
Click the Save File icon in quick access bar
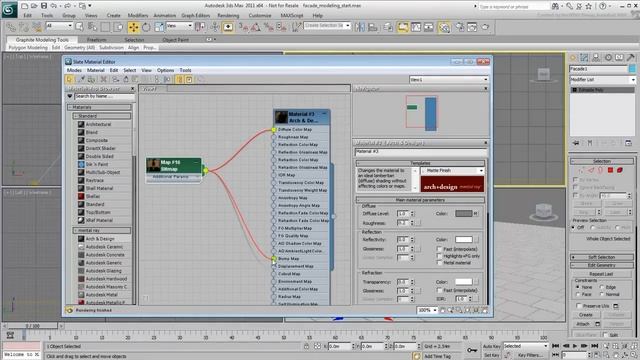click(x=44, y=6)
